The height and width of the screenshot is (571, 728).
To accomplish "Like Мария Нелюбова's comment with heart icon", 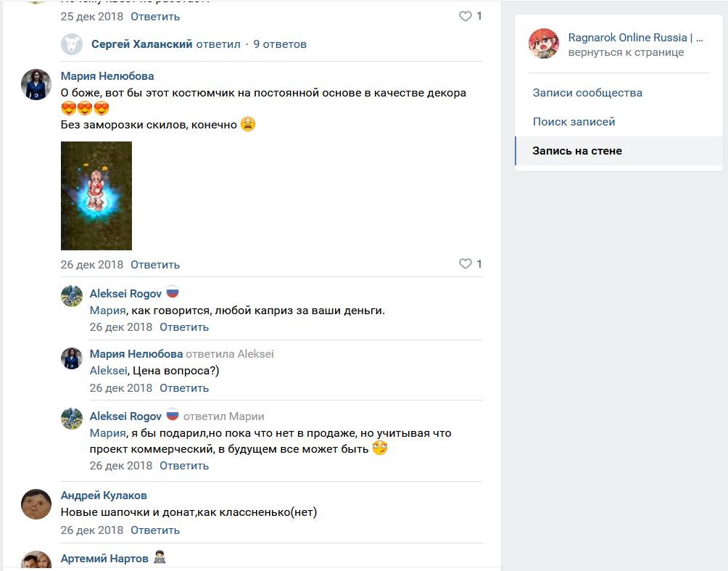I will 466,264.
